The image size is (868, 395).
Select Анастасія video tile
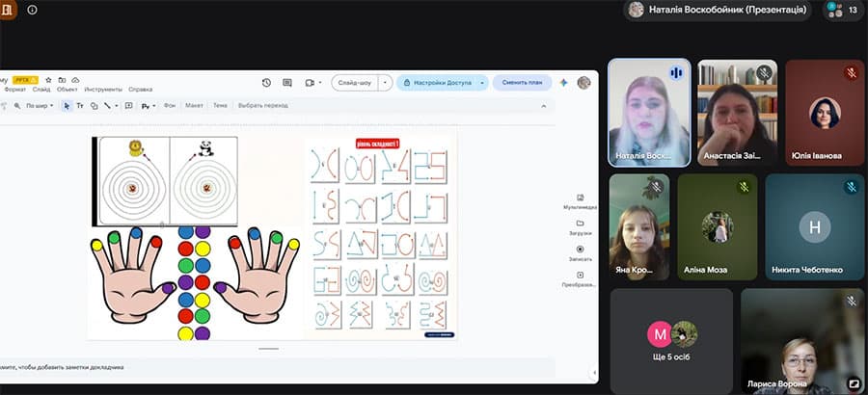[x=738, y=113]
